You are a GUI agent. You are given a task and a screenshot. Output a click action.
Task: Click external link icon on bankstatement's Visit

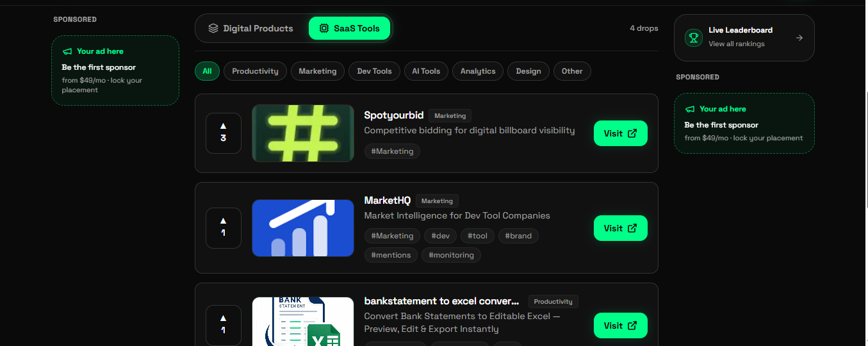tap(632, 325)
